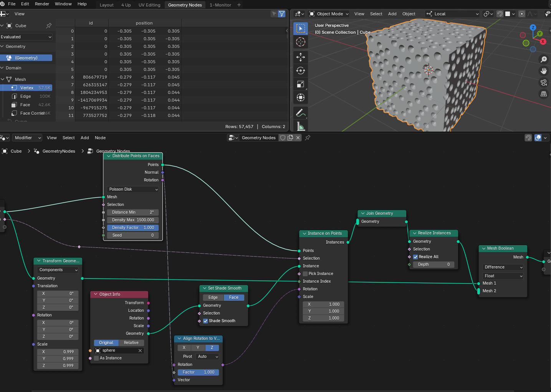Image resolution: width=551 pixels, height=392 pixels.
Task: Activate the Move tool
Action: pyautogui.click(x=301, y=57)
